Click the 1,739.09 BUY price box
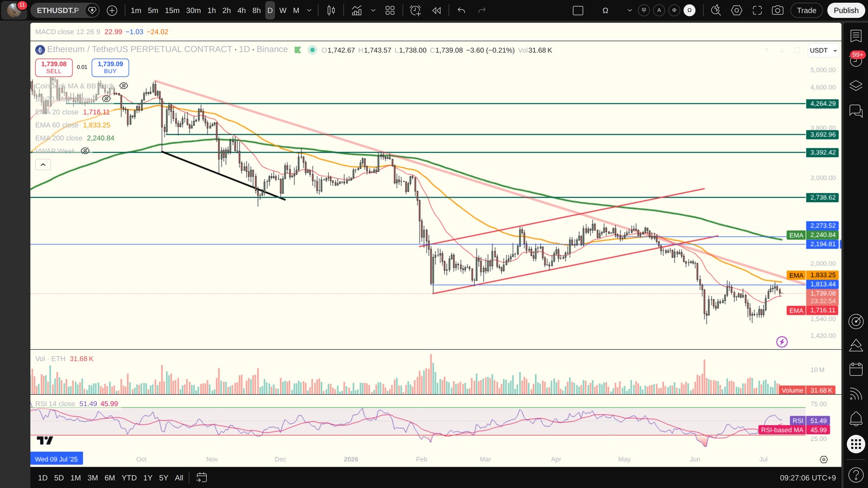 click(x=110, y=67)
